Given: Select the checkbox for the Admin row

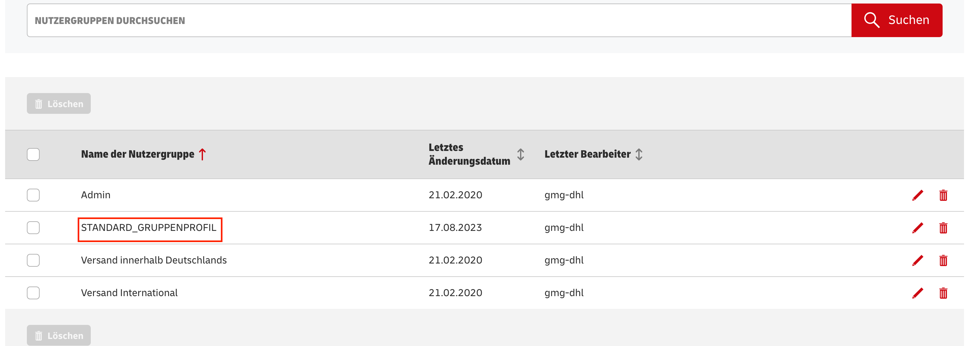Looking at the screenshot, I should [33, 195].
